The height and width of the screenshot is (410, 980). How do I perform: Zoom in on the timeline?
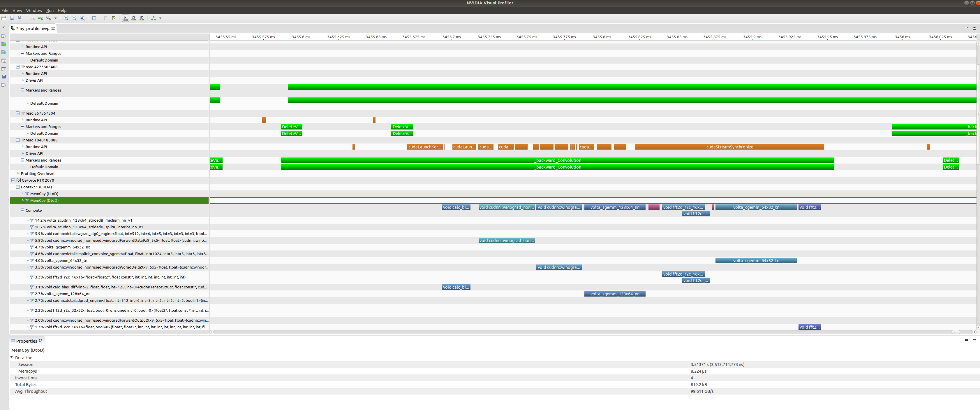point(66,18)
